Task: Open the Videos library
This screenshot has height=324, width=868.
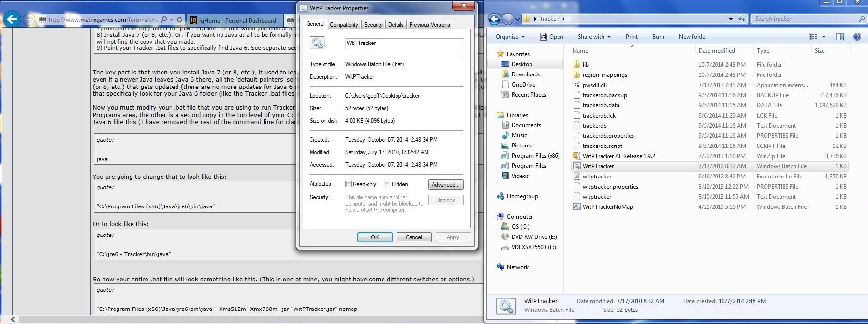Action: coord(520,176)
